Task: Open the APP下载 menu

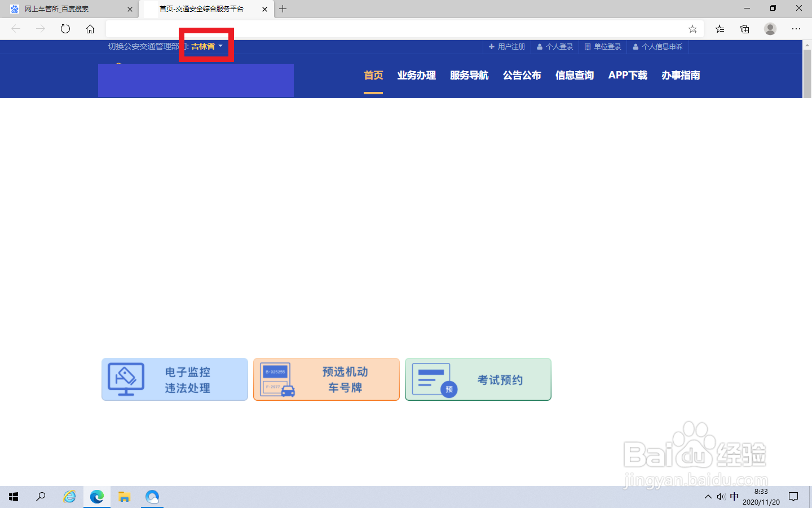Action: (628, 75)
